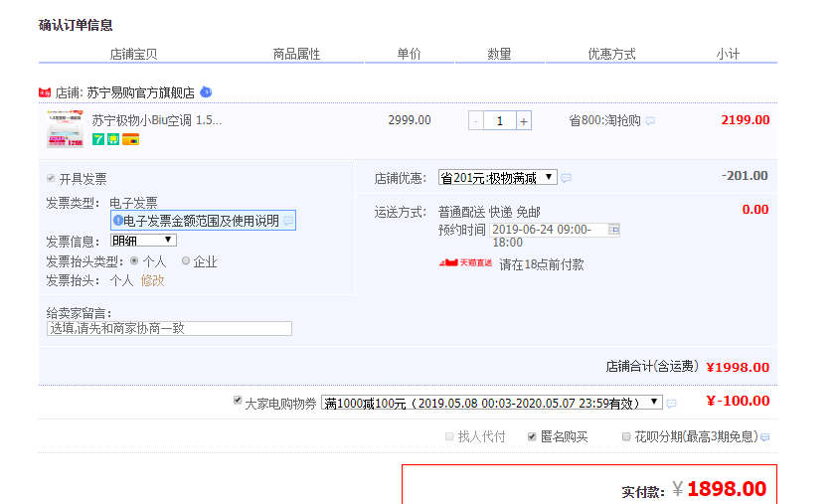
Task: Click the calendar icon in the 预约时间 field
Action: tap(614, 230)
